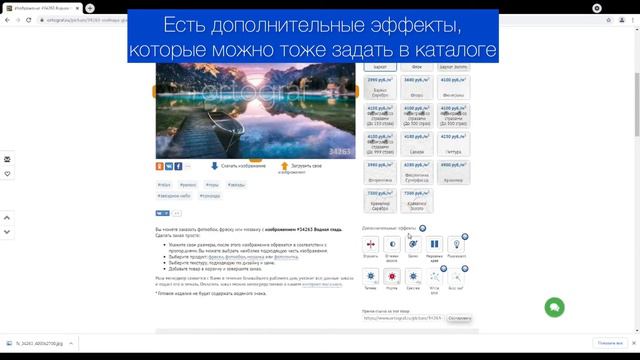
Task: Share via the Facebook icon
Action: 178,166
